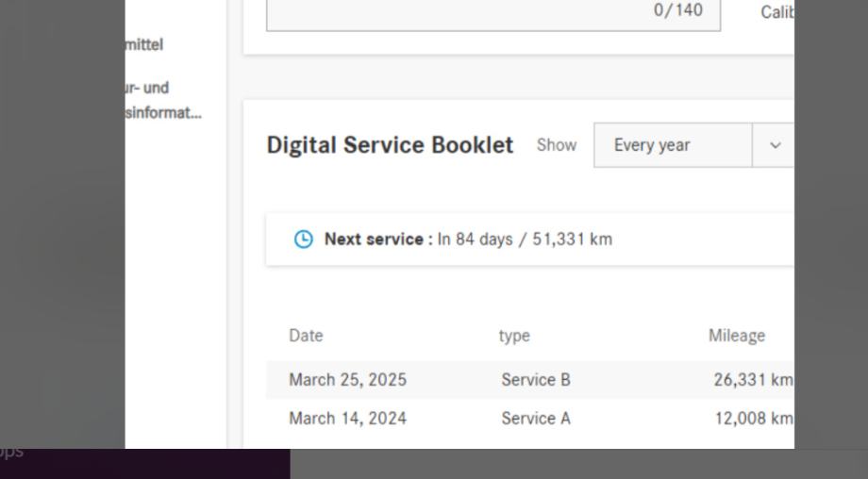This screenshot has width=868, height=479.
Task: Open the Every year filter combo box
Action: [x=673, y=145]
